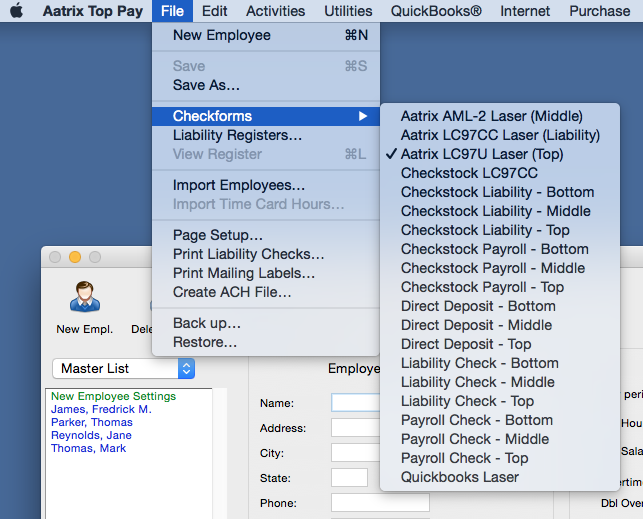The height and width of the screenshot is (519, 643).
Task: Open the Utilities menu
Action: pyautogui.click(x=348, y=11)
